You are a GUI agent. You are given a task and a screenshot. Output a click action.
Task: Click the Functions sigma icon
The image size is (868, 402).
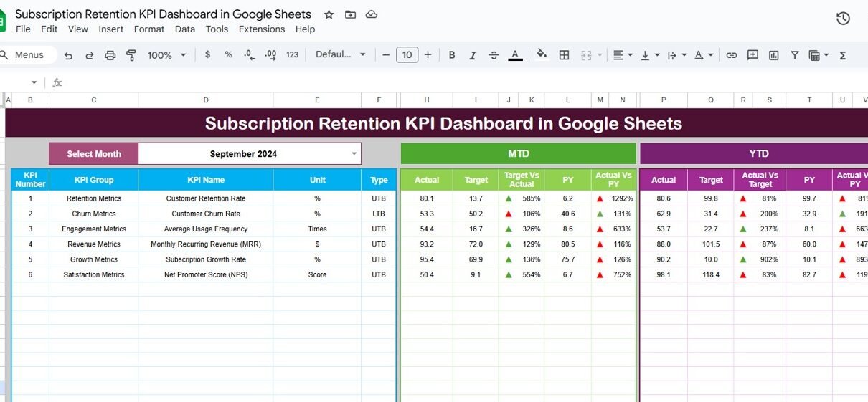tap(843, 55)
